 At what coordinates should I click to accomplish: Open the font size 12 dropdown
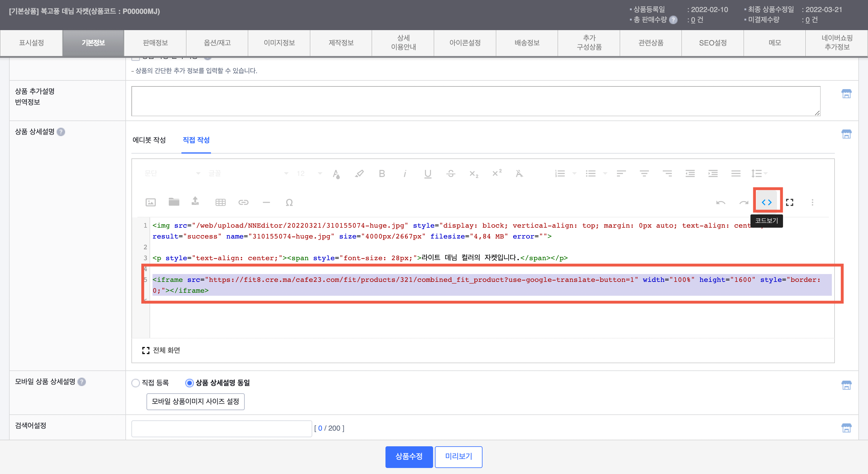[x=309, y=173]
